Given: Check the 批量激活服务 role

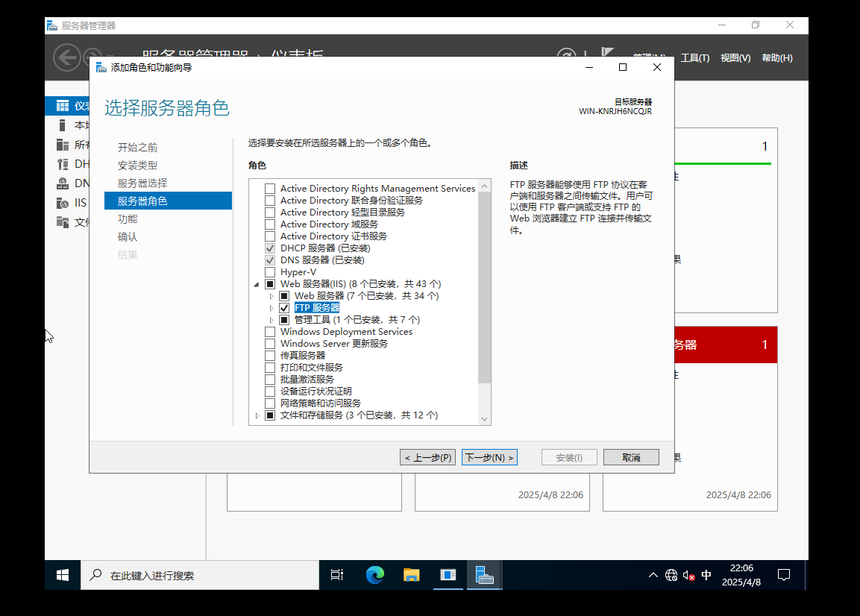Looking at the screenshot, I should 270,380.
